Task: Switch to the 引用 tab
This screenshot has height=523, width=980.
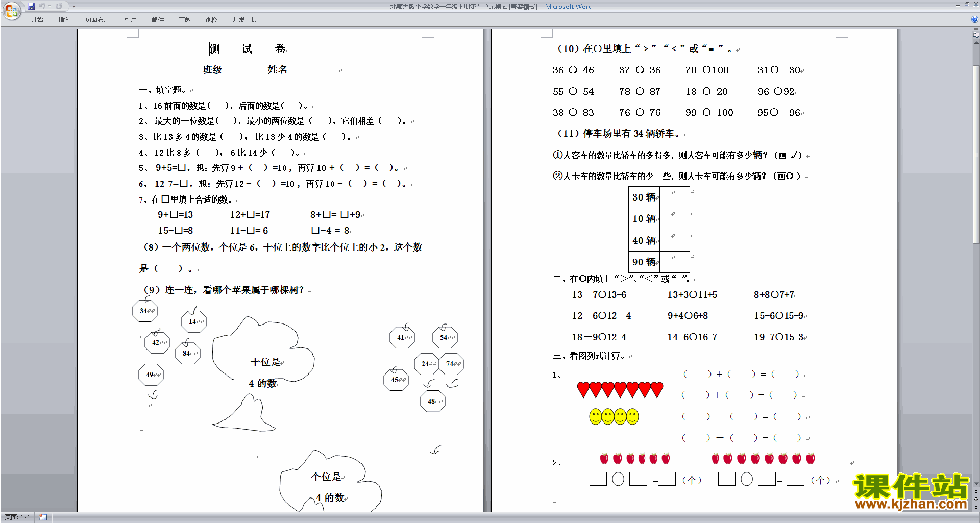Action: [x=131, y=20]
